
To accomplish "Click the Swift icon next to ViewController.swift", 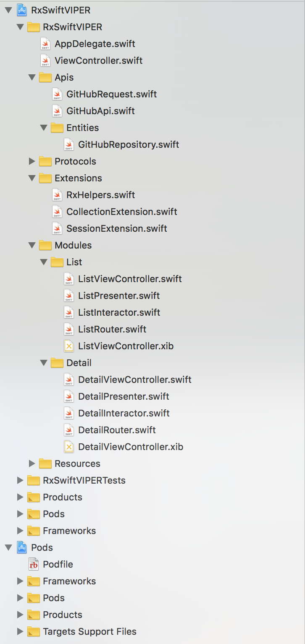I will 45,60.
